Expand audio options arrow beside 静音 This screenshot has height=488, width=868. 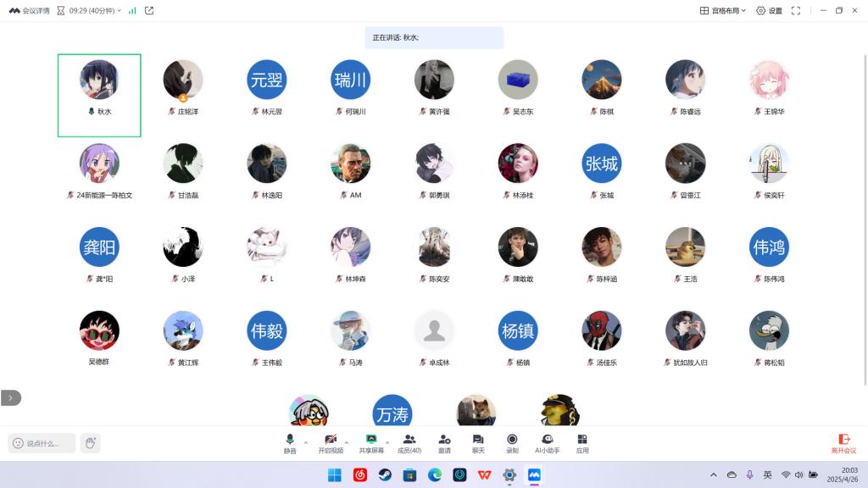tap(306, 442)
